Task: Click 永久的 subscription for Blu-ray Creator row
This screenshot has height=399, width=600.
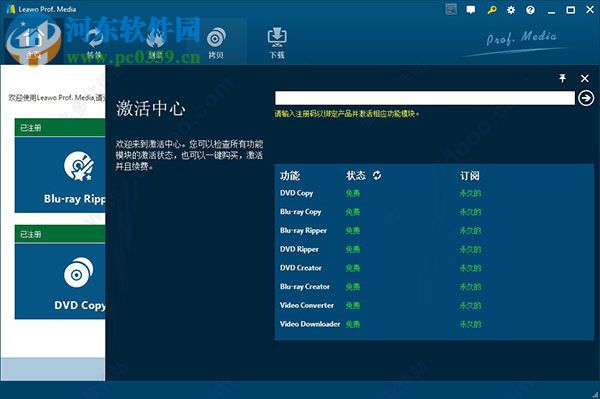Action: (x=470, y=287)
